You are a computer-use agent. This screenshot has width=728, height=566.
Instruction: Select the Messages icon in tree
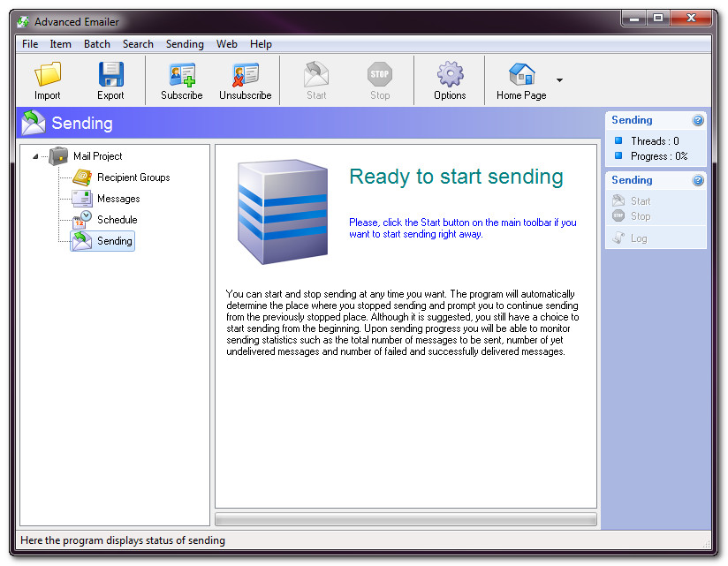(82, 199)
